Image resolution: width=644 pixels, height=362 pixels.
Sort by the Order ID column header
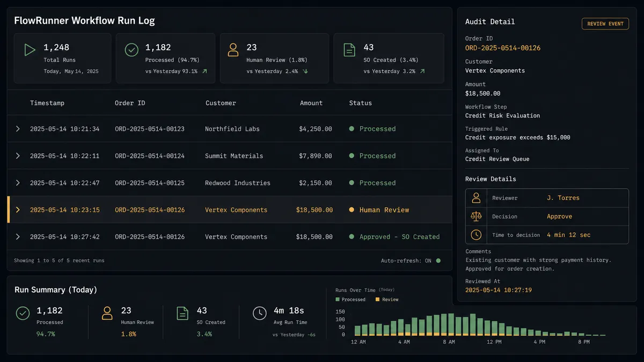(x=130, y=103)
